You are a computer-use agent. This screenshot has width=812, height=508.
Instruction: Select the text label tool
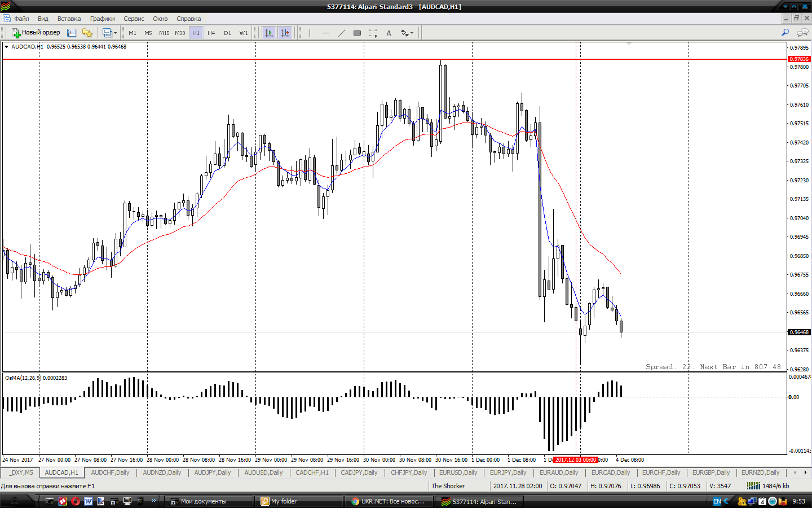[389, 33]
